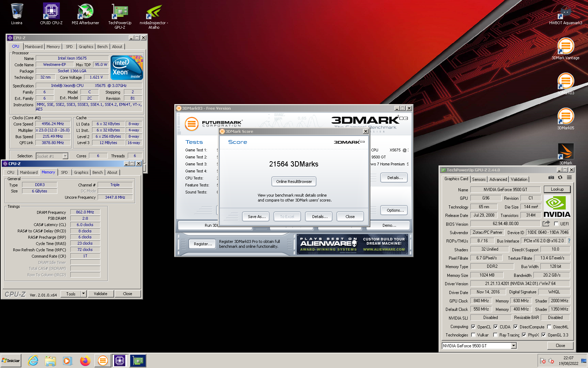Switch to the Validation tab in GPU-Z

click(519, 179)
